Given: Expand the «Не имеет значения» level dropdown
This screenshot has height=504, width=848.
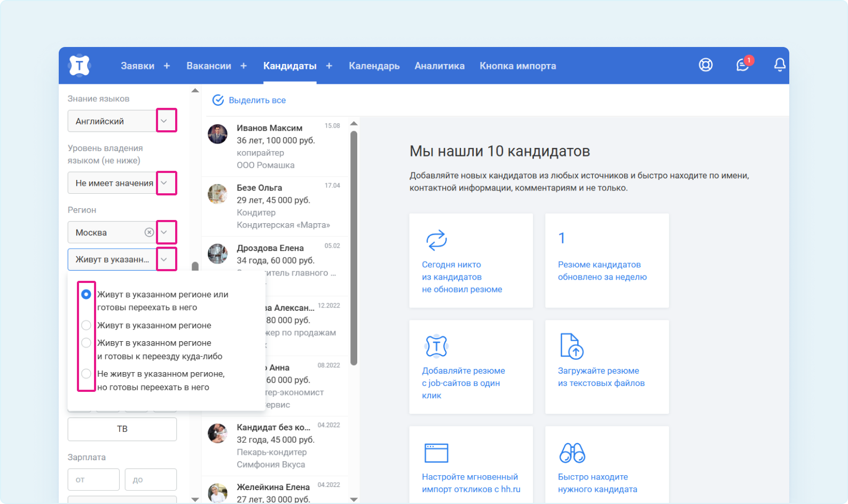Looking at the screenshot, I should click(x=164, y=183).
